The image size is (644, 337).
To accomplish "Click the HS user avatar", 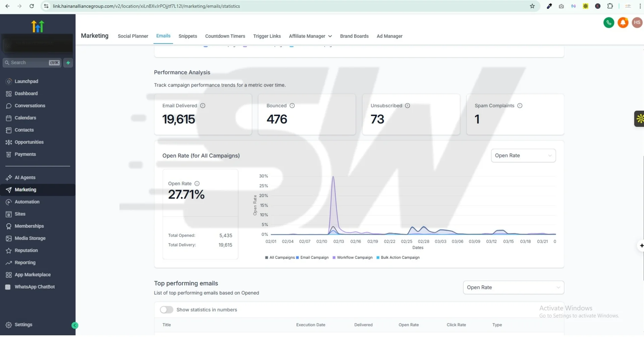I will click(637, 23).
